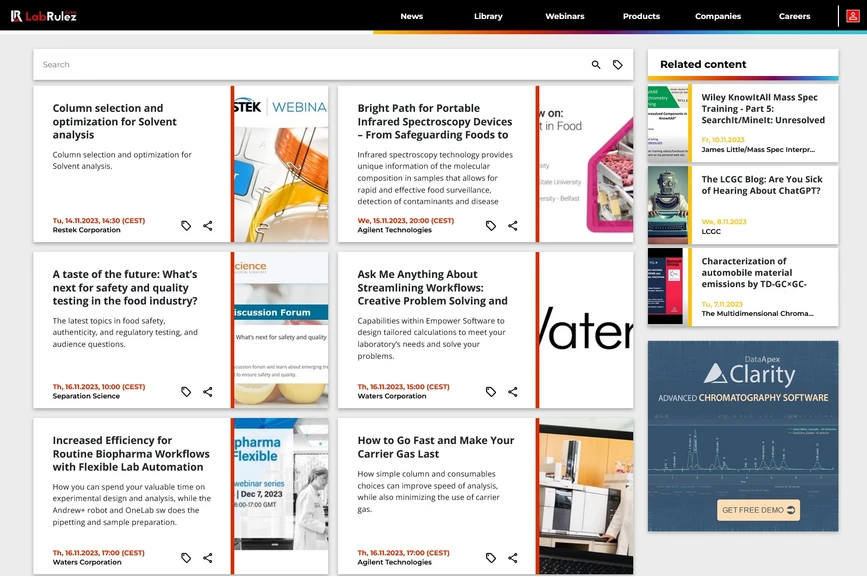Click the lab instrument photo thumbnail

586,496
